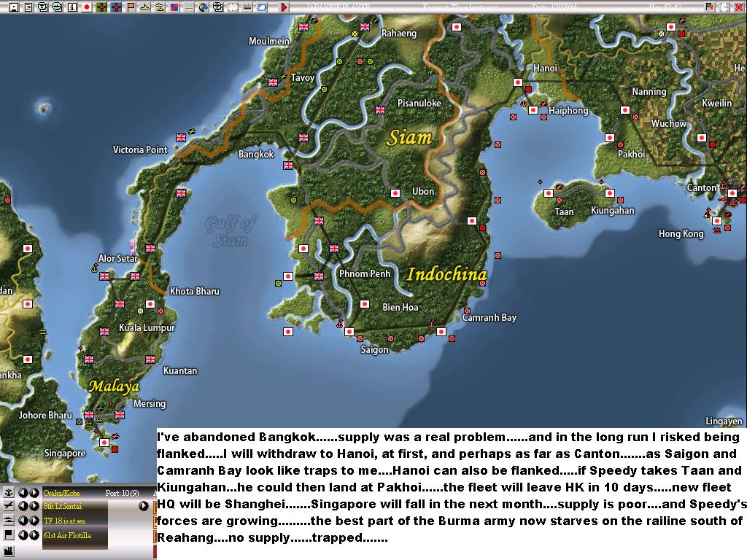
Task: Click the globe toolbar icon
Action: pyautogui.click(x=204, y=7)
